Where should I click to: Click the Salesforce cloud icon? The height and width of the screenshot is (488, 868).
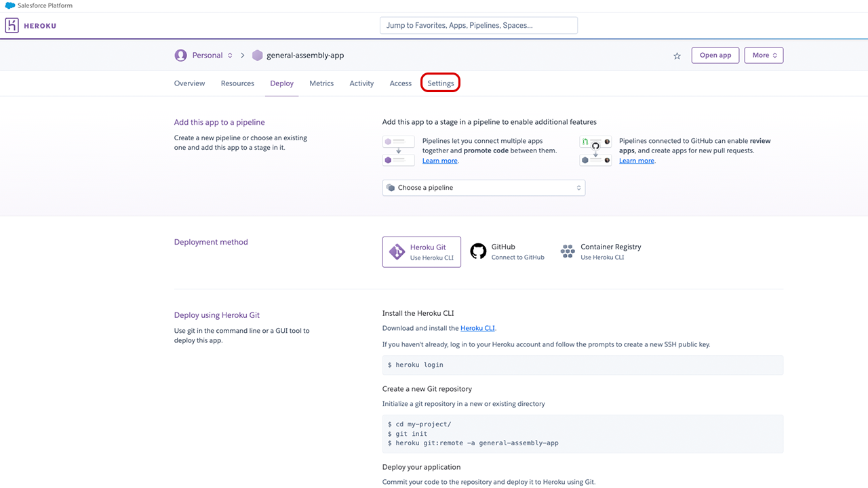[10, 5]
